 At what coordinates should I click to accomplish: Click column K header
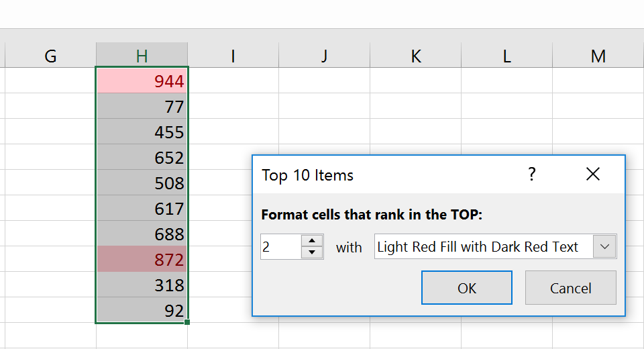[x=415, y=56]
